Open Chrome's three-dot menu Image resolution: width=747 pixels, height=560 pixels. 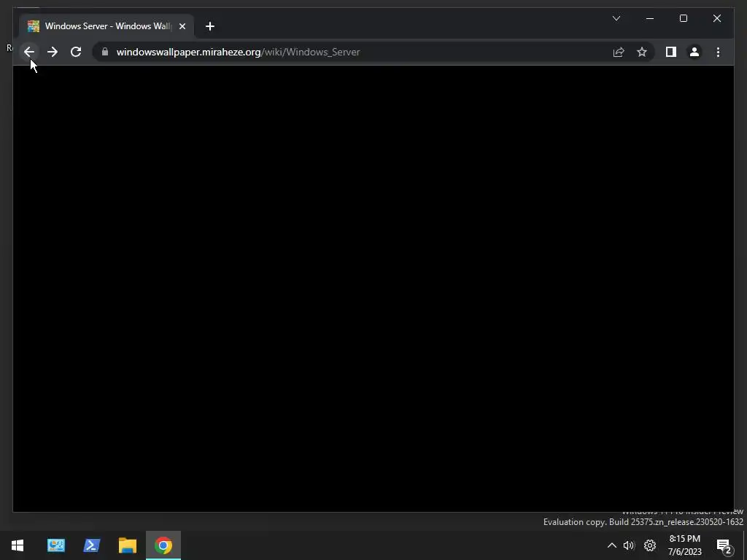(718, 52)
